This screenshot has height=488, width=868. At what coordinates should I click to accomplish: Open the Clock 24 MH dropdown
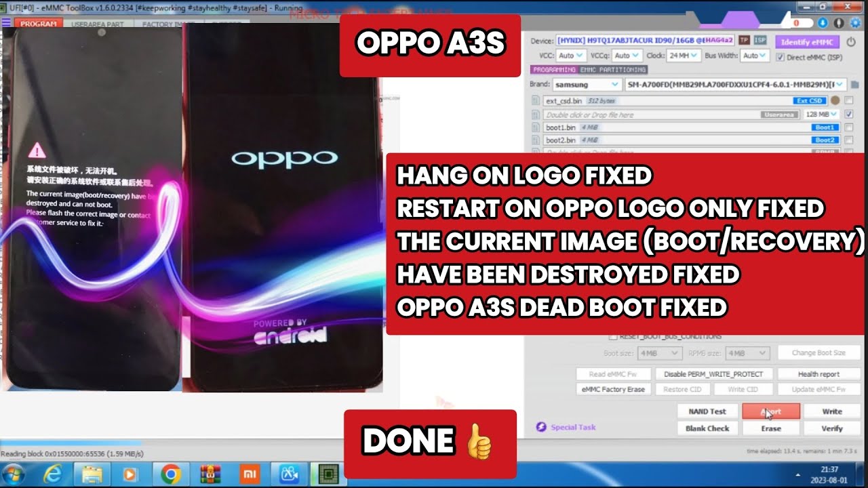(683, 56)
